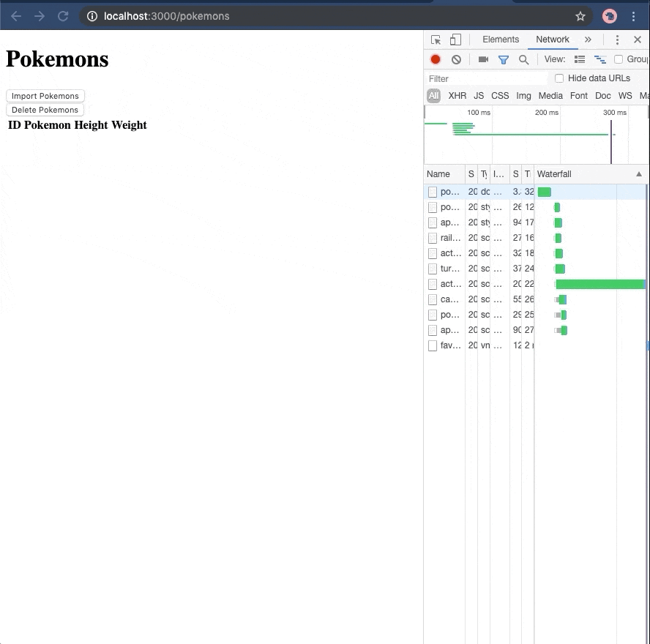Close the DevTools panel
Screen dimensions: 650x644
pos(638,40)
